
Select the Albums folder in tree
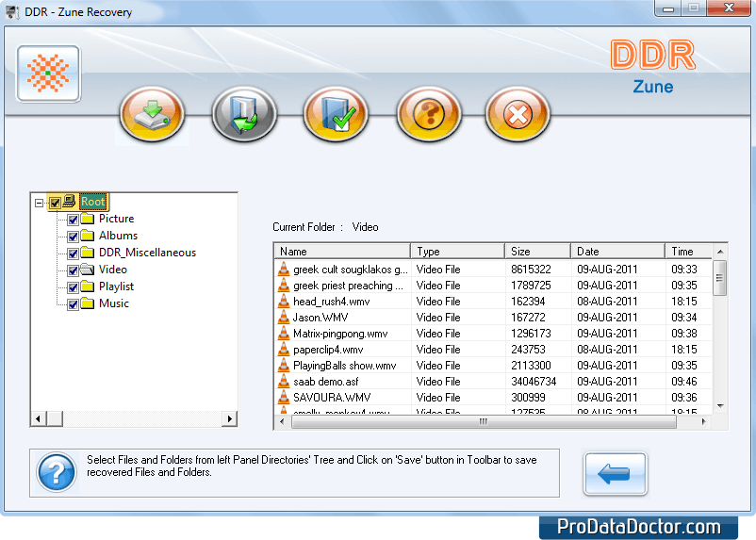coord(118,236)
